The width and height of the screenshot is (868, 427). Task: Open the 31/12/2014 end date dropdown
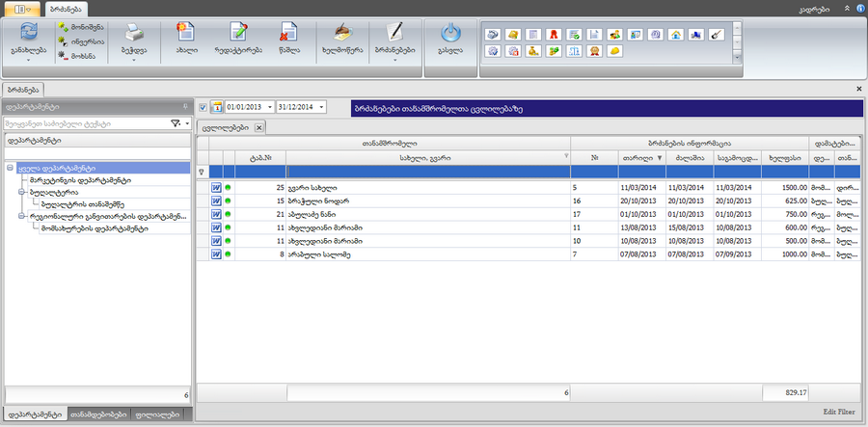[x=320, y=107]
